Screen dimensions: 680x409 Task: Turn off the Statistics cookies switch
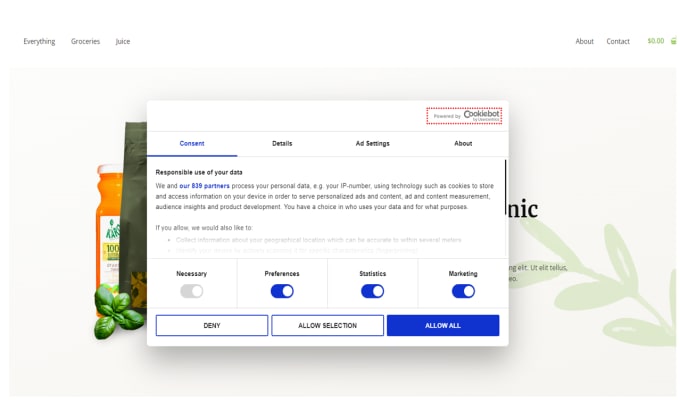pyautogui.click(x=373, y=291)
